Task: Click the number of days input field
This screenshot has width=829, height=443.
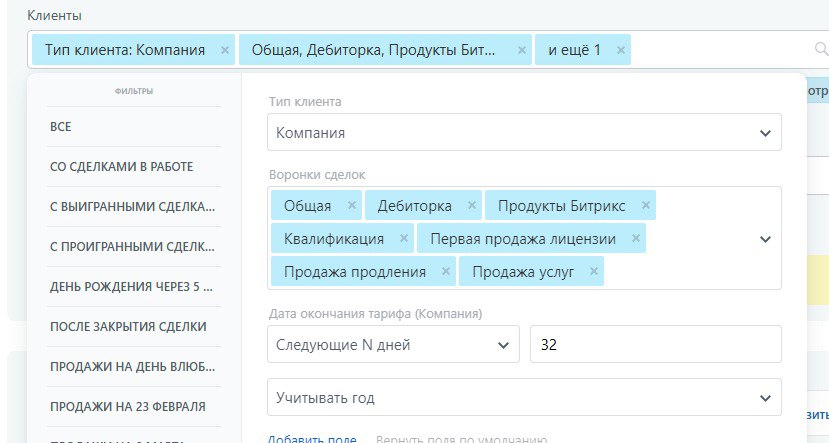Action: pos(655,345)
